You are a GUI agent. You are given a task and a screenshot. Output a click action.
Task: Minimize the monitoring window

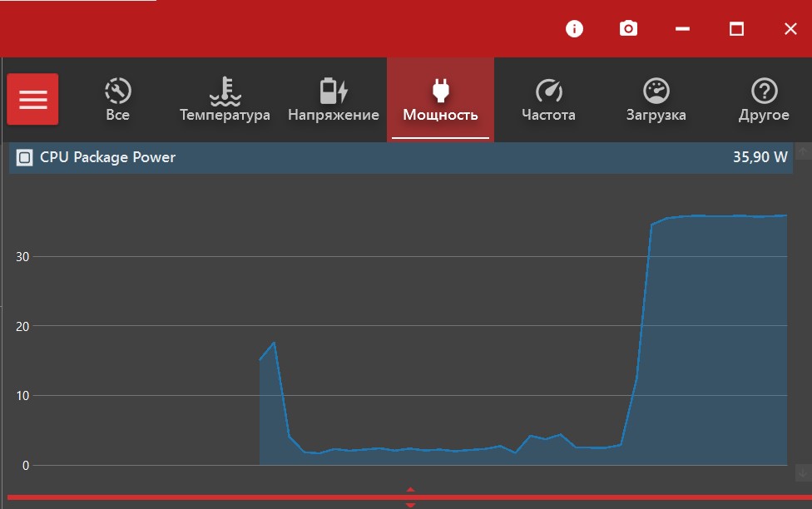(x=682, y=28)
